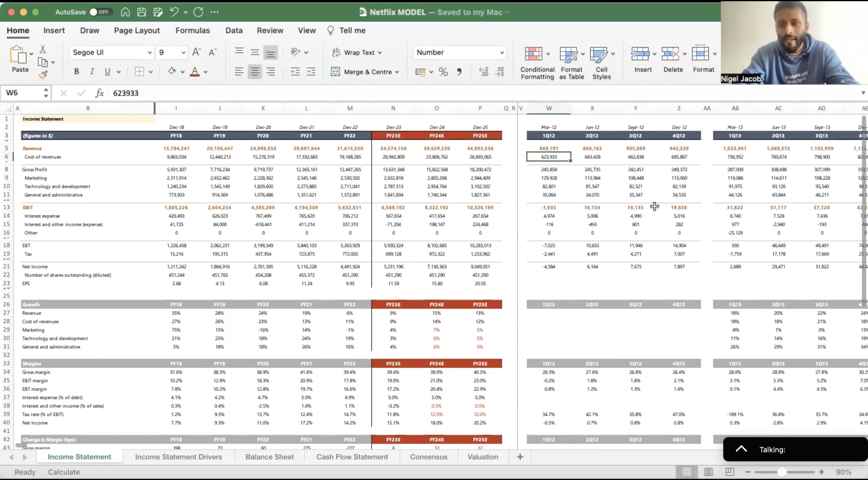Click the Decrease Decimal icon
The image size is (868, 480).
499,71
